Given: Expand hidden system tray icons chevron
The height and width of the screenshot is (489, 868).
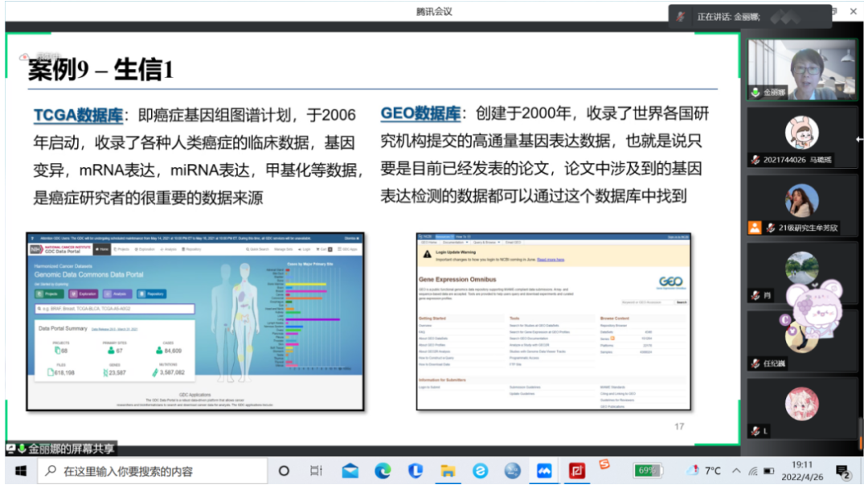Looking at the screenshot, I should 736,471.
